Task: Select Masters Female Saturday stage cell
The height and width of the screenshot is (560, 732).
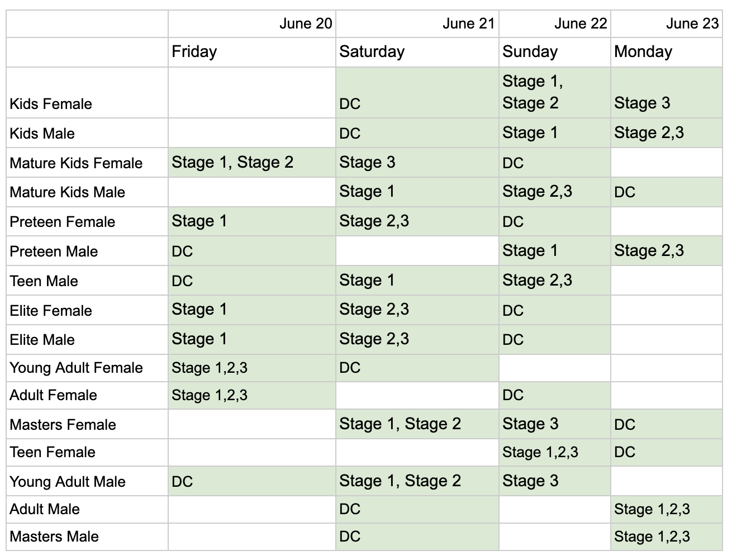Action: pos(417,424)
